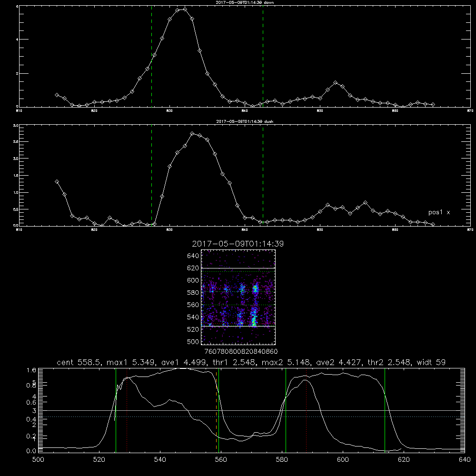Click the '0.0' y-axis label of bottom plot
Screen dimensions: 476x476
click(x=31, y=451)
